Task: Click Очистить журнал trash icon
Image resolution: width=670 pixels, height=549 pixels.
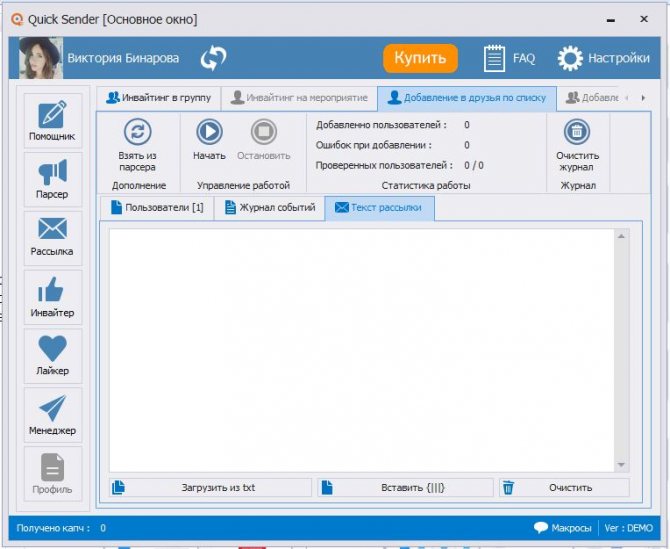Action: point(577,132)
